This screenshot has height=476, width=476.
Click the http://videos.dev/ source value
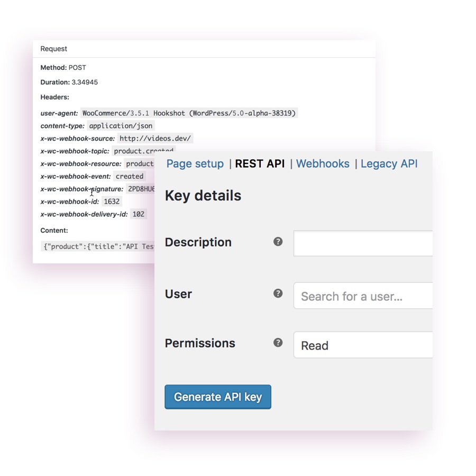click(x=155, y=139)
